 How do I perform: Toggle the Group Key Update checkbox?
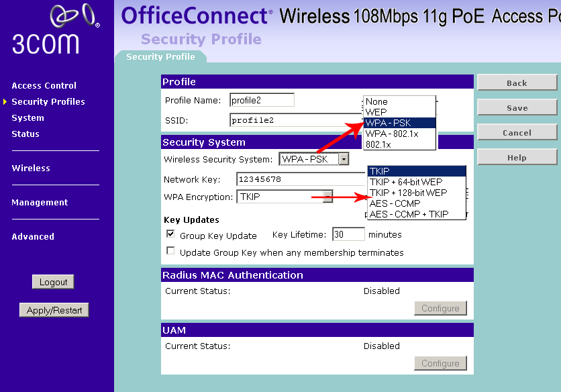(170, 234)
